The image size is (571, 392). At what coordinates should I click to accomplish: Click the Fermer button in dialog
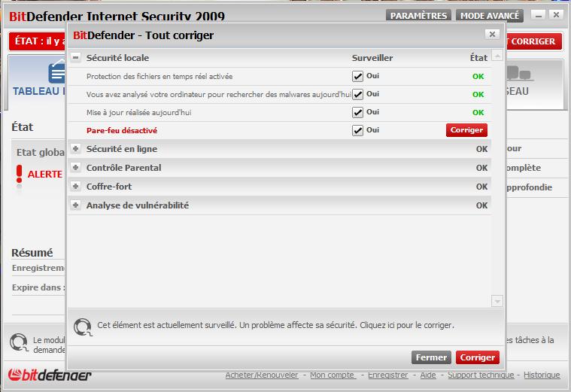point(431,357)
